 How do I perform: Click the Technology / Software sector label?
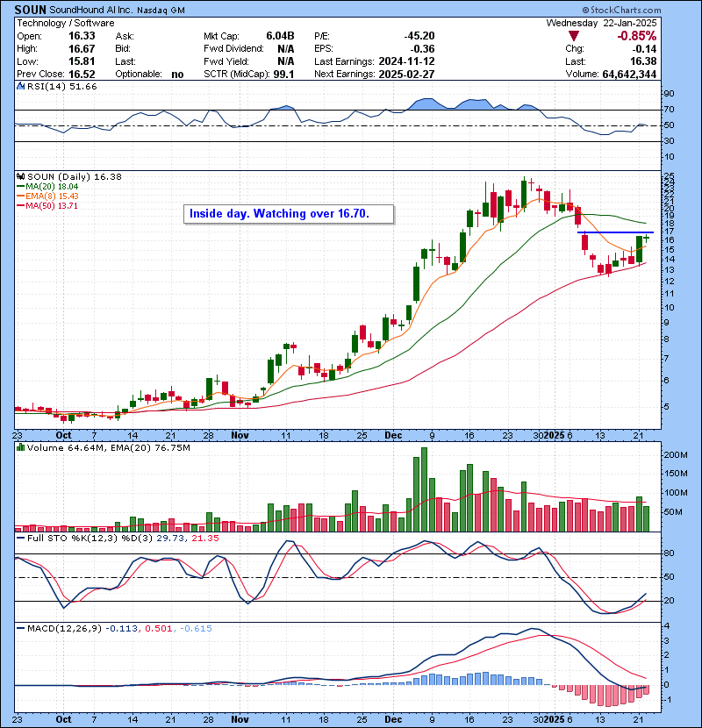[x=66, y=23]
